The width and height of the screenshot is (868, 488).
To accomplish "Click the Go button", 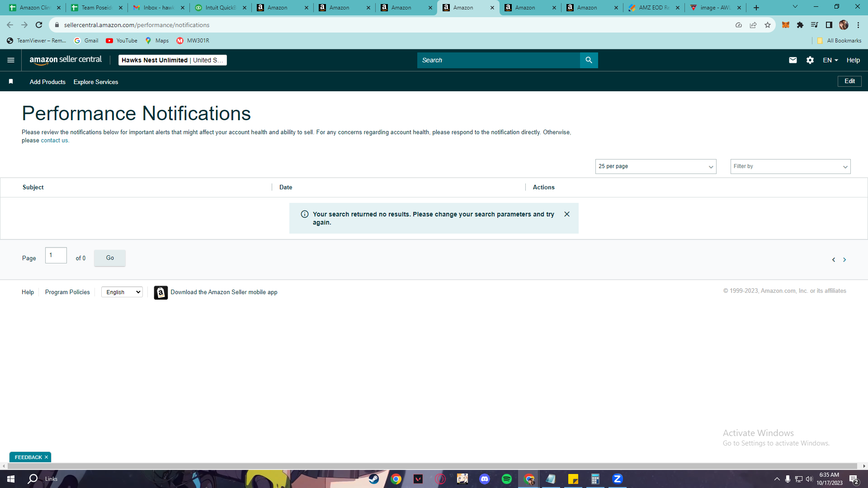I will 110,258.
